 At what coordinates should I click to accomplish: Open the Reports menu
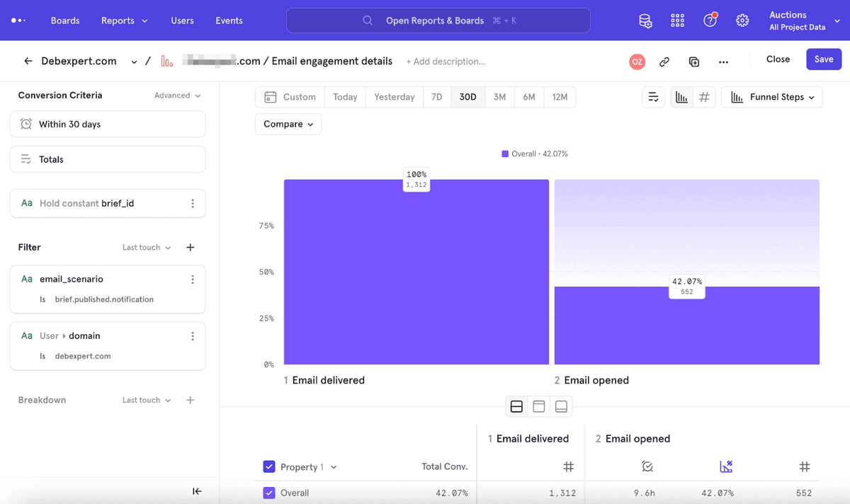click(x=125, y=21)
